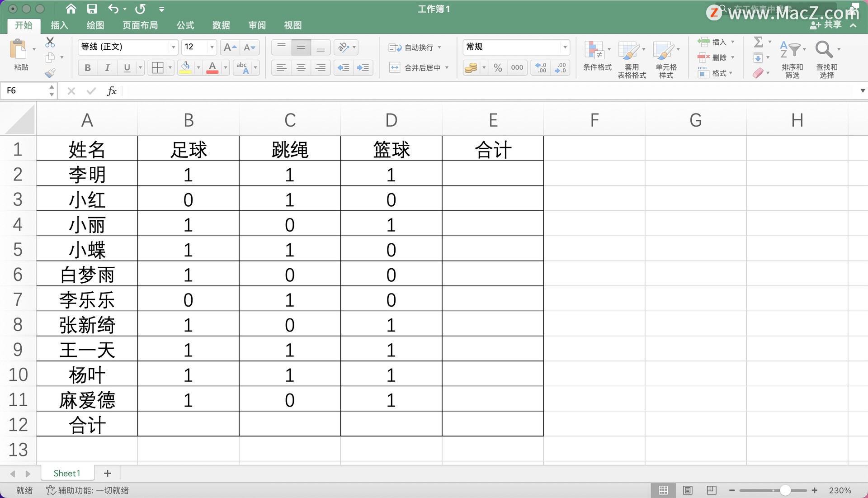Click the Clear eraser icon
The width and height of the screenshot is (868, 498).
758,73
